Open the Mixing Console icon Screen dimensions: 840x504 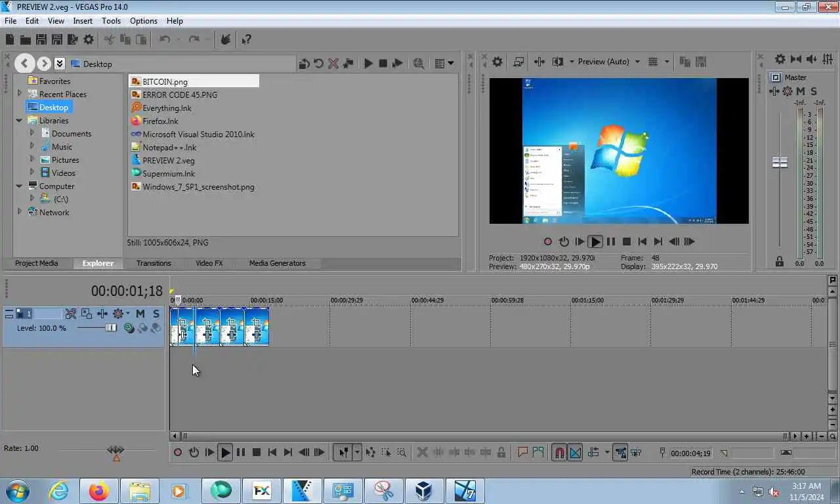[x=828, y=59]
